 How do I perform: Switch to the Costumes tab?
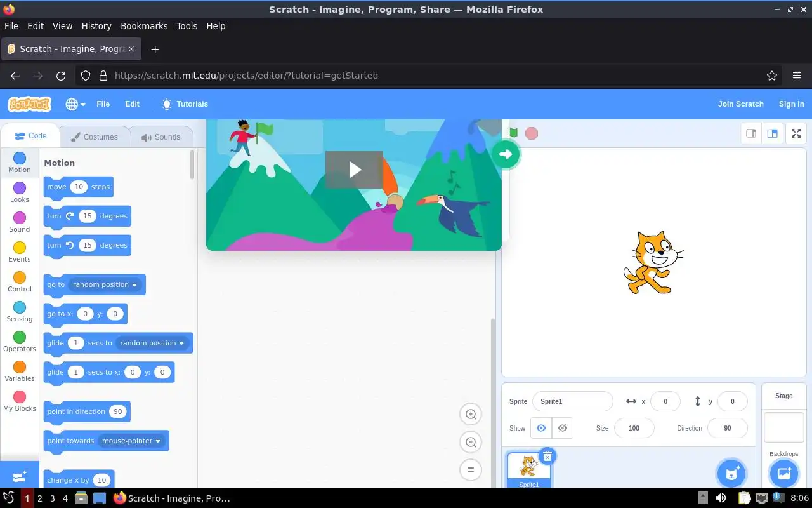pyautogui.click(x=94, y=137)
